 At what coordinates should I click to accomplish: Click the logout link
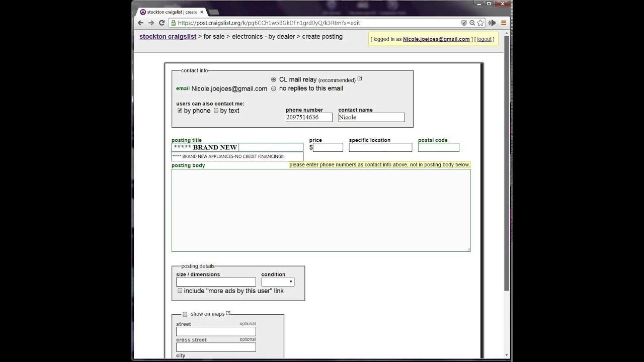click(484, 39)
